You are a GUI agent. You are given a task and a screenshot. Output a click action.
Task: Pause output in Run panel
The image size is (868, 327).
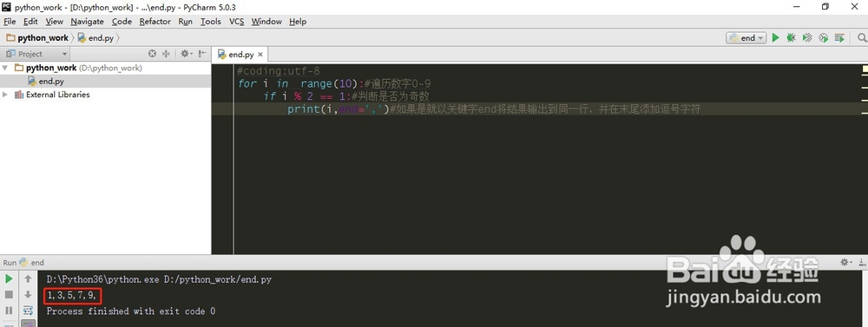tap(9, 311)
